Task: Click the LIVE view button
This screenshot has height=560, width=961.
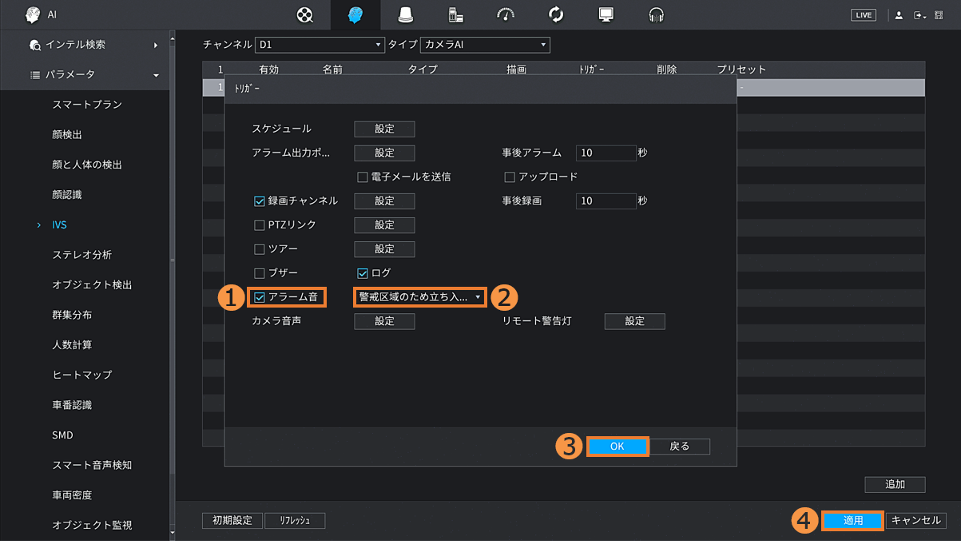Action: coord(864,15)
